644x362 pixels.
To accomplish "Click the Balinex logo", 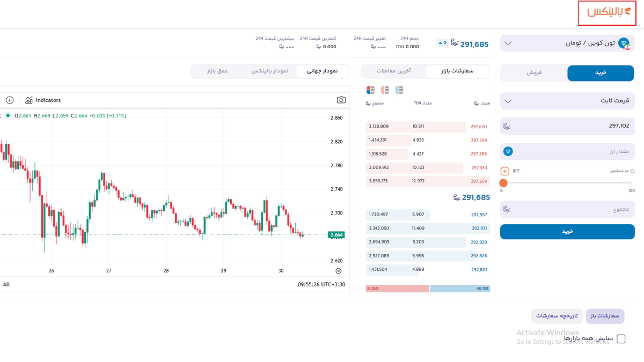I will tap(608, 13).
